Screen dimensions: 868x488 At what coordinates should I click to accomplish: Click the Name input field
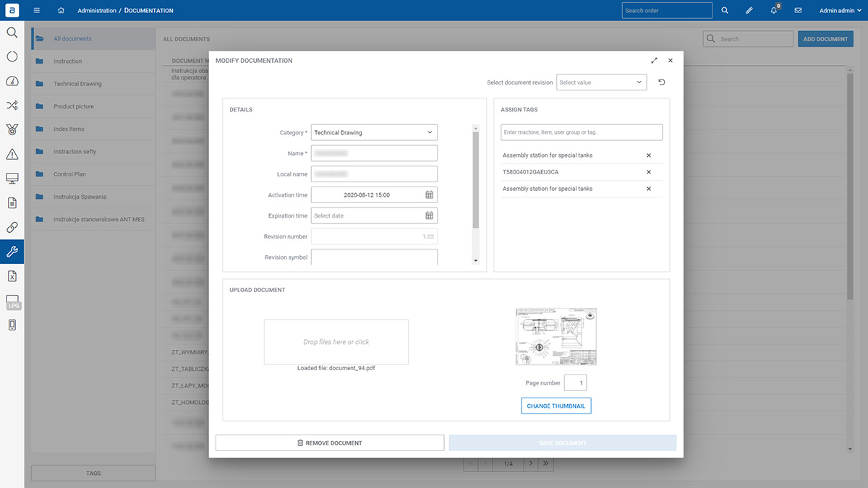pos(374,153)
